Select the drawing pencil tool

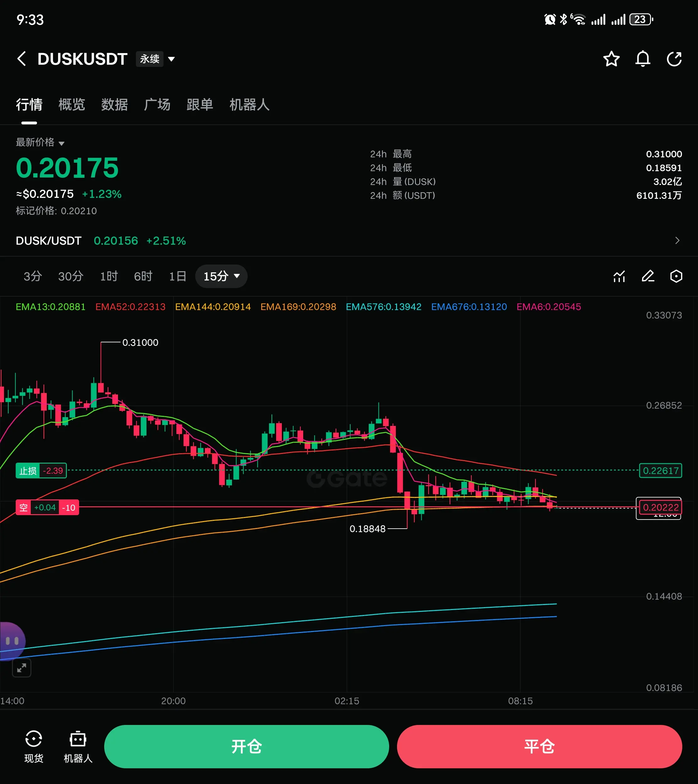click(x=648, y=276)
